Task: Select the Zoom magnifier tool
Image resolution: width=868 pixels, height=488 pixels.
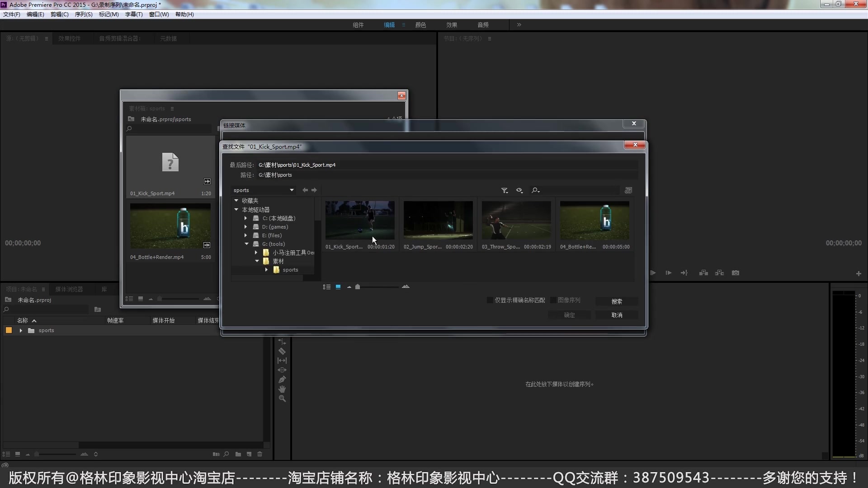Action: coord(282,399)
